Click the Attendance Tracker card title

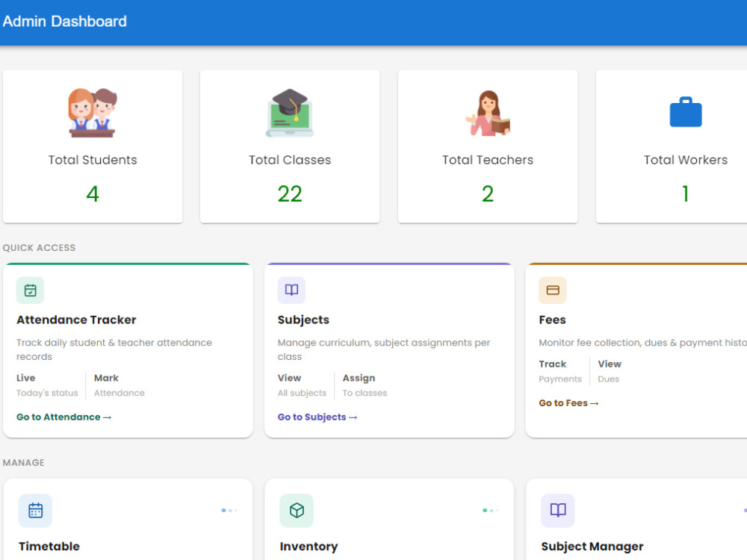(x=76, y=320)
